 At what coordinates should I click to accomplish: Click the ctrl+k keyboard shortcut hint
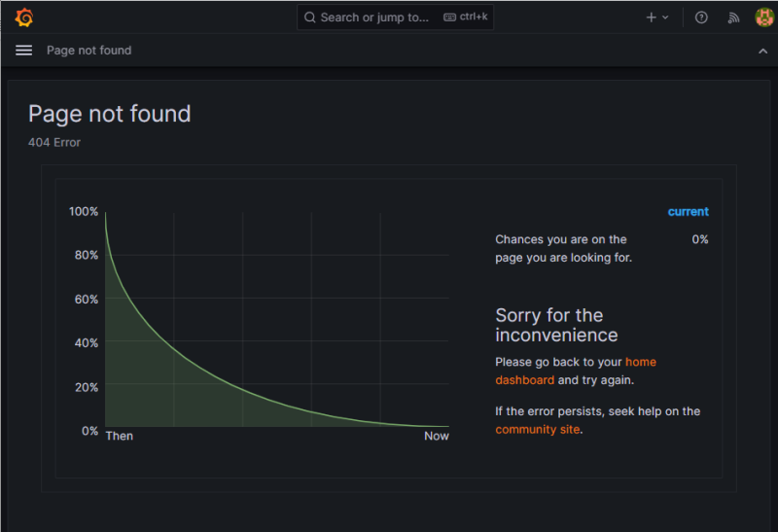click(x=466, y=18)
